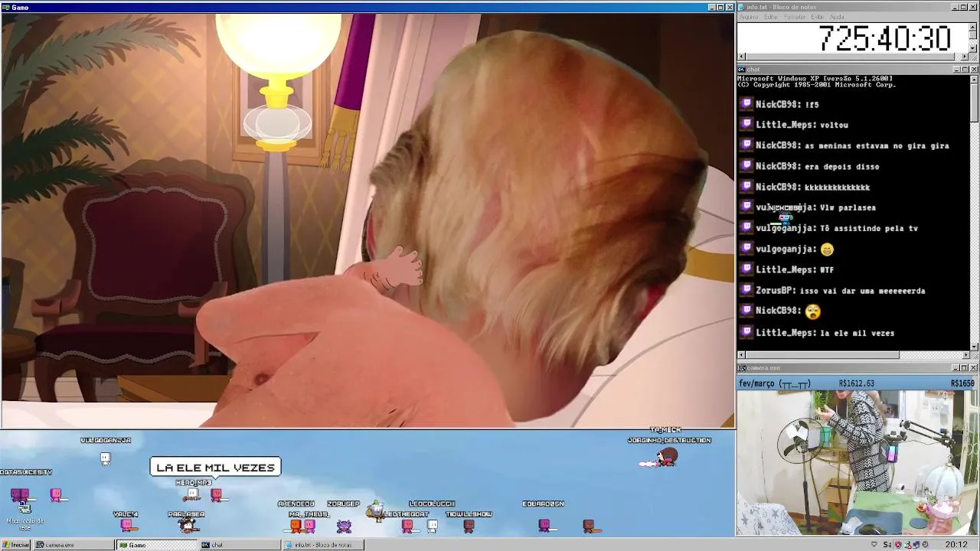Click the chat window horizontal scrollbar

tap(854, 355)
